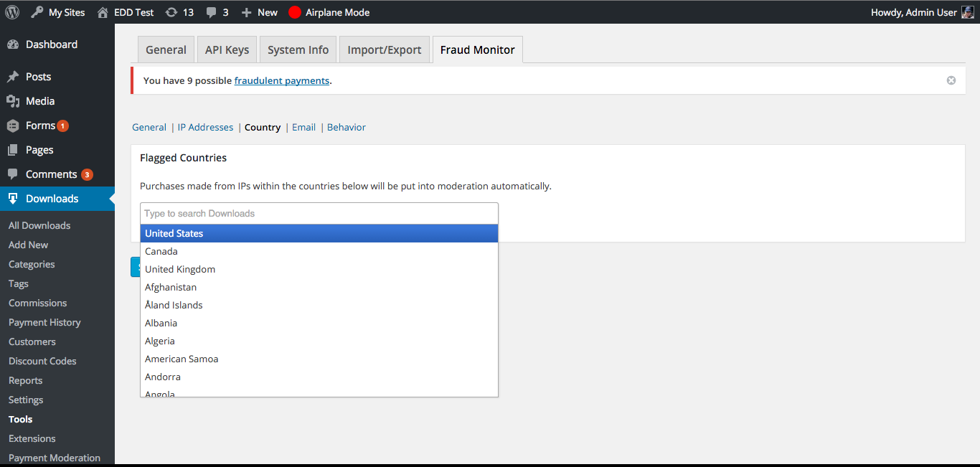
Task: Click the WordPress logo icon
Action: coord(12,12)
